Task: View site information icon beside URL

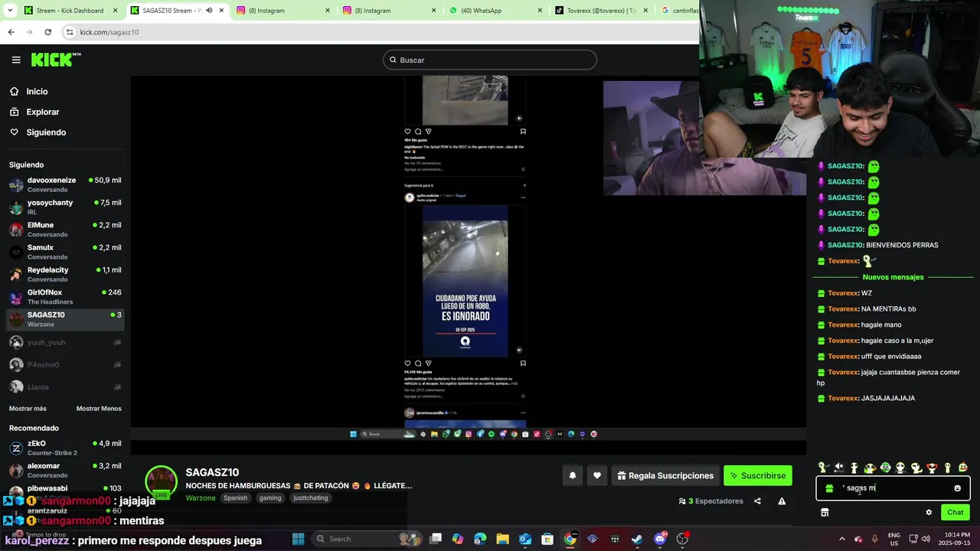Action: [x=70, y=32]
